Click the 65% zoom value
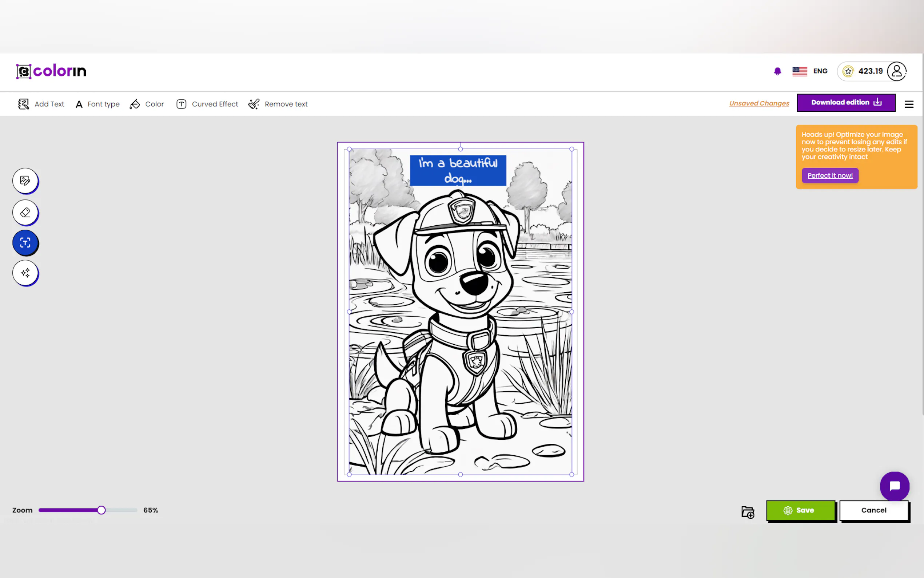924x578 pixels. 151,510
